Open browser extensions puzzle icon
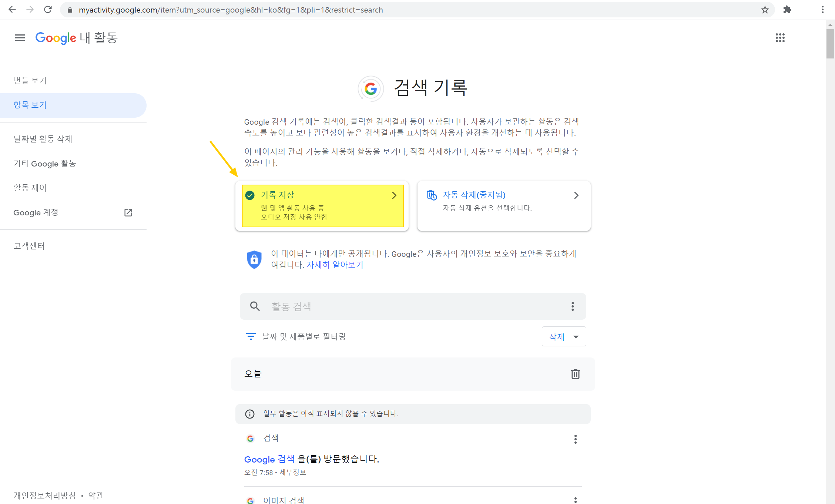The image size is (835, 504). click(787, 10)
